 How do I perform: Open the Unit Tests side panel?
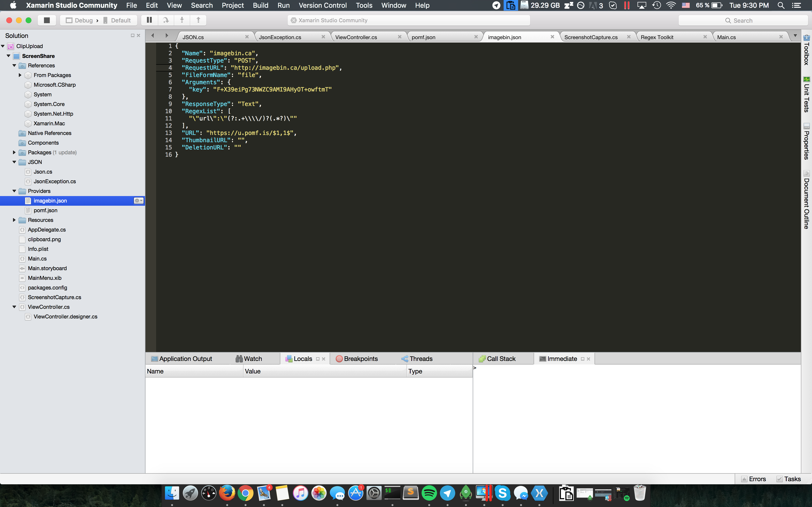point(806,95)
